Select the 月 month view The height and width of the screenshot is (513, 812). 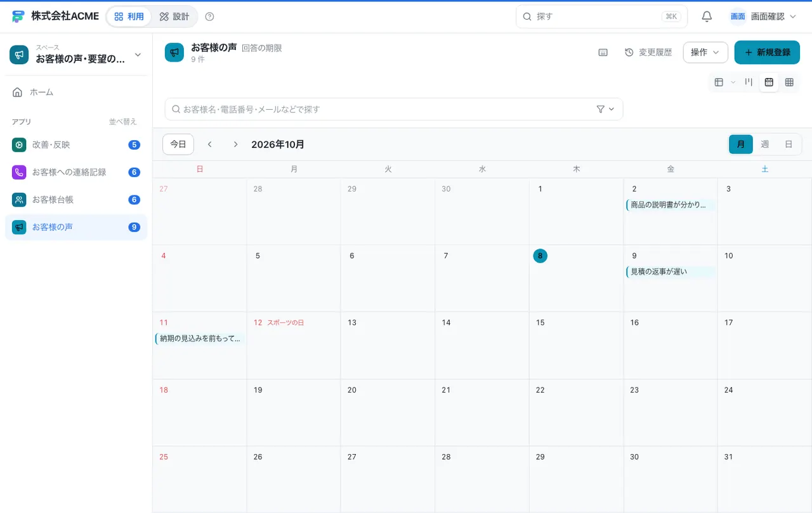(x=741, y=145)
